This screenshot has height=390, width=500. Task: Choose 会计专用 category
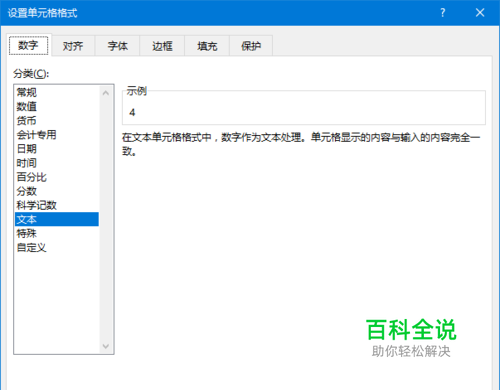[x=57, y=135]
